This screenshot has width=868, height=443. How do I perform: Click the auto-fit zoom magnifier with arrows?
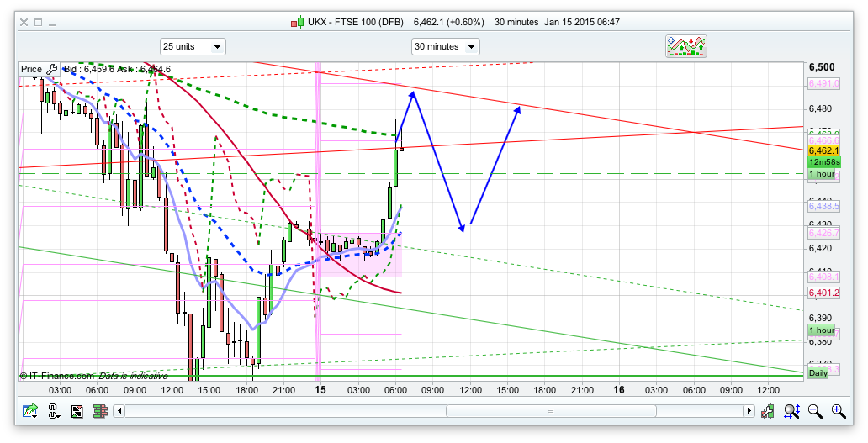coord(791,411)
